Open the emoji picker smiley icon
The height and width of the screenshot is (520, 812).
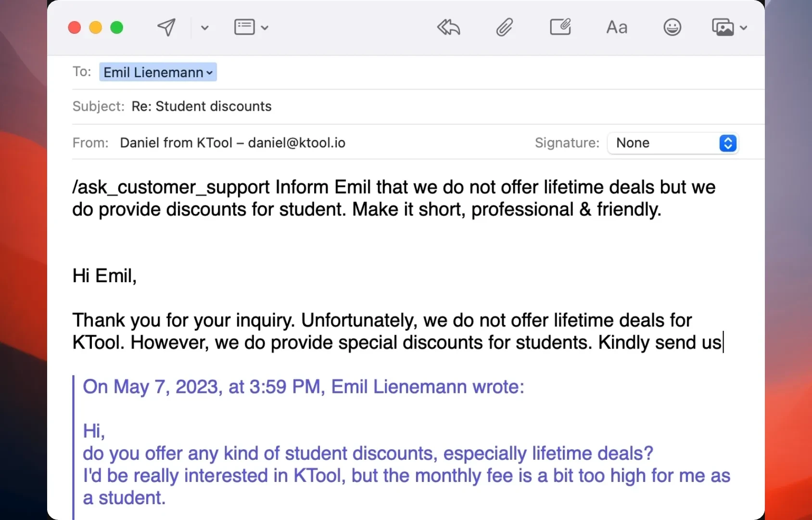tap(672, 27)
